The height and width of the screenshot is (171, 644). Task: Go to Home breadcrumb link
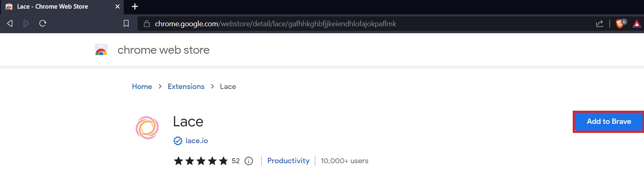click(142, 87)
